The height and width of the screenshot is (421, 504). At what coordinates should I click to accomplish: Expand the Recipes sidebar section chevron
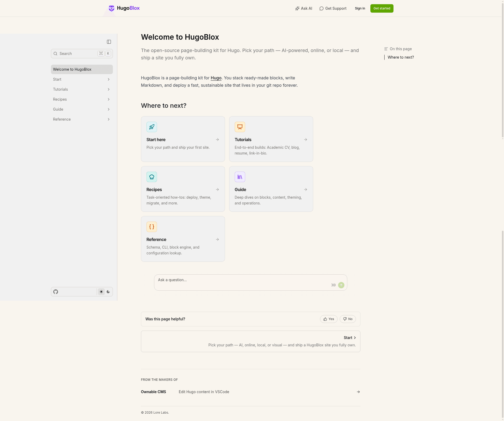[109, 99]
